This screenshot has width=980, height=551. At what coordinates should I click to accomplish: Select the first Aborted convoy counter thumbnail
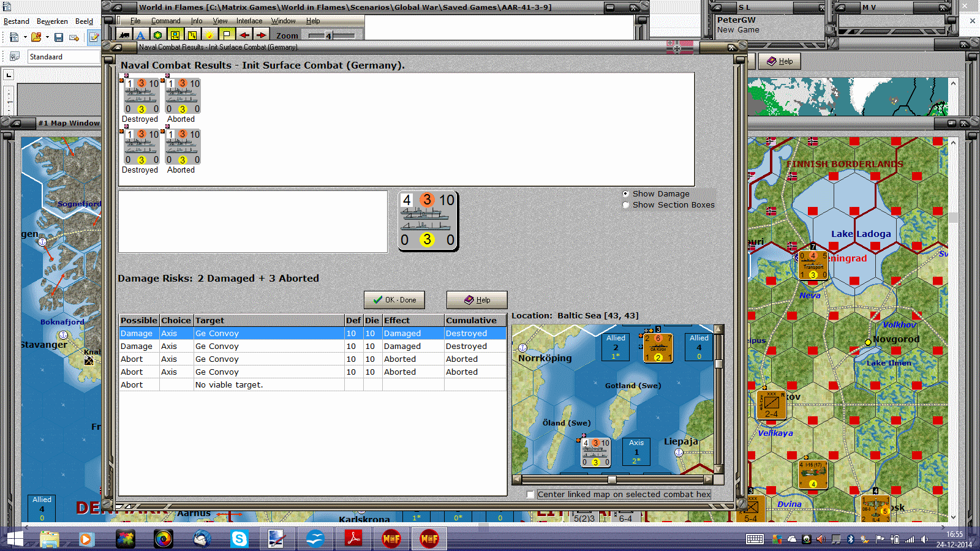pos(182,96)
